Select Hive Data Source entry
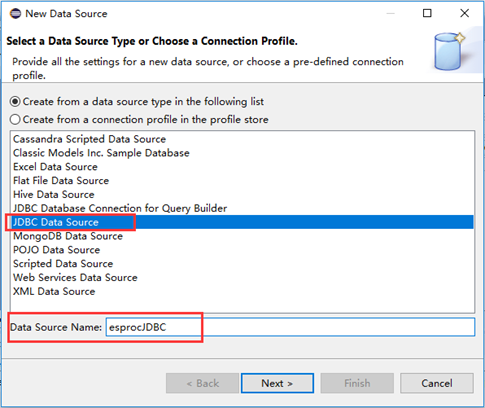The image size is (485, 408). pyautogui.click(x=242, y=194)
